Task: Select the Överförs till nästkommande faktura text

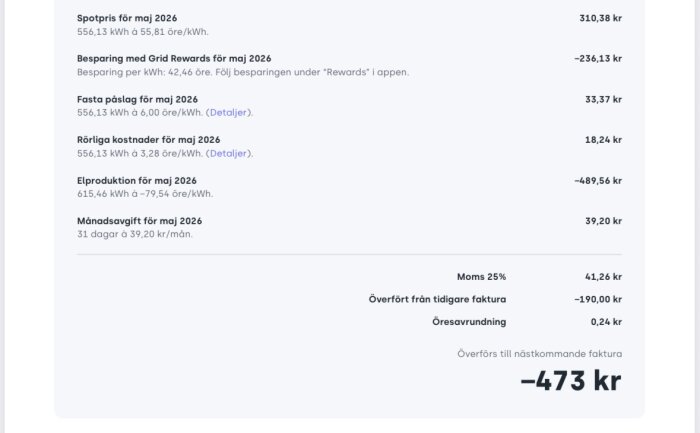Action: (540, 354)
